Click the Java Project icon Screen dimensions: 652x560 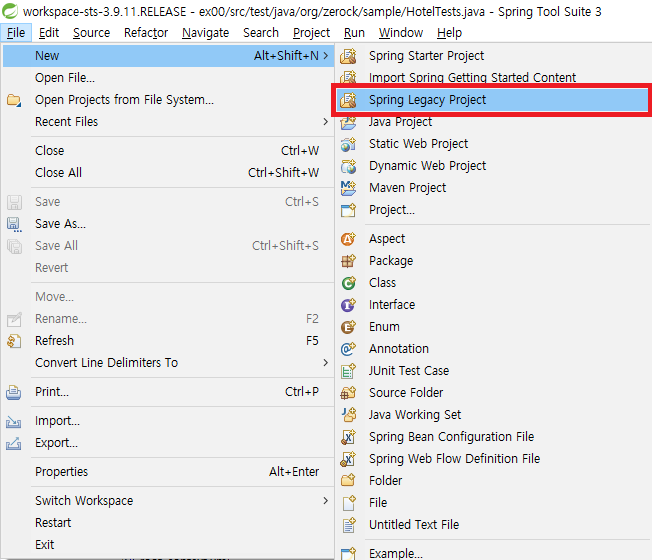[348, 122]
